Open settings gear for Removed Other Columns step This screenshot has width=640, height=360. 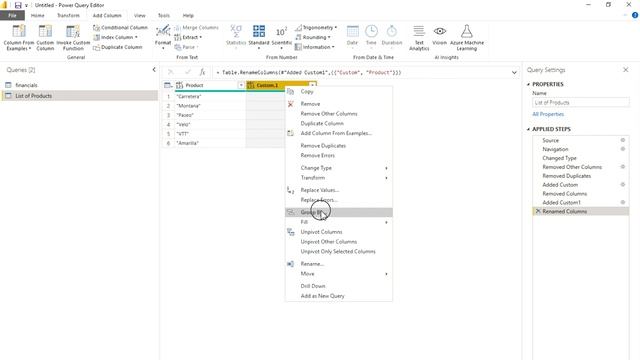[623, 167]
